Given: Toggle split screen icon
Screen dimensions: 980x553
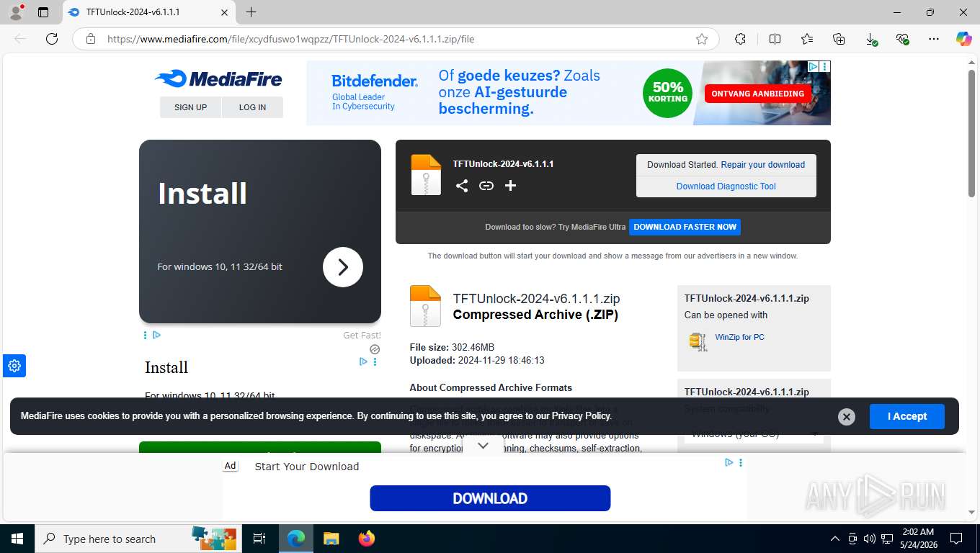Looking at the screenshot, I should click(775, 39).
